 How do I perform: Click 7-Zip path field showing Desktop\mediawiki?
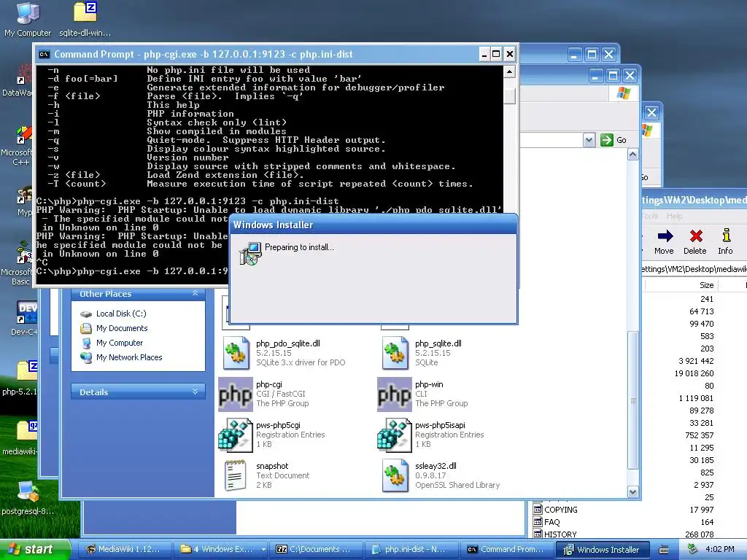[694, 269]
